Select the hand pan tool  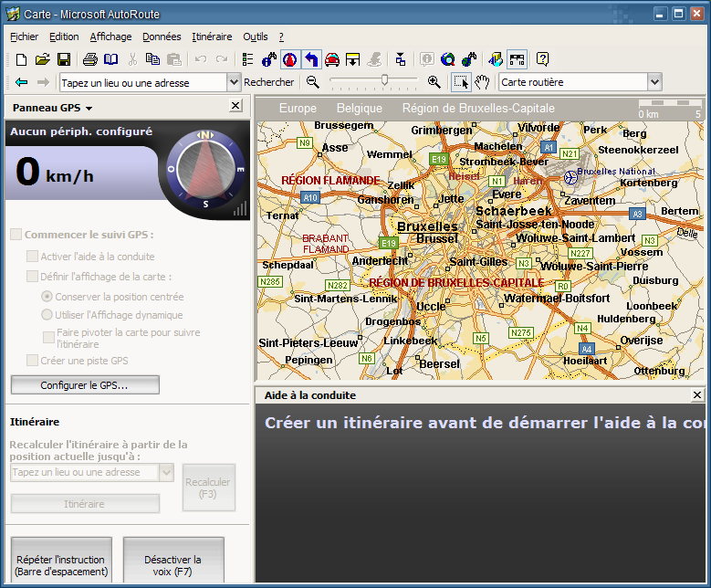[482, 82]
